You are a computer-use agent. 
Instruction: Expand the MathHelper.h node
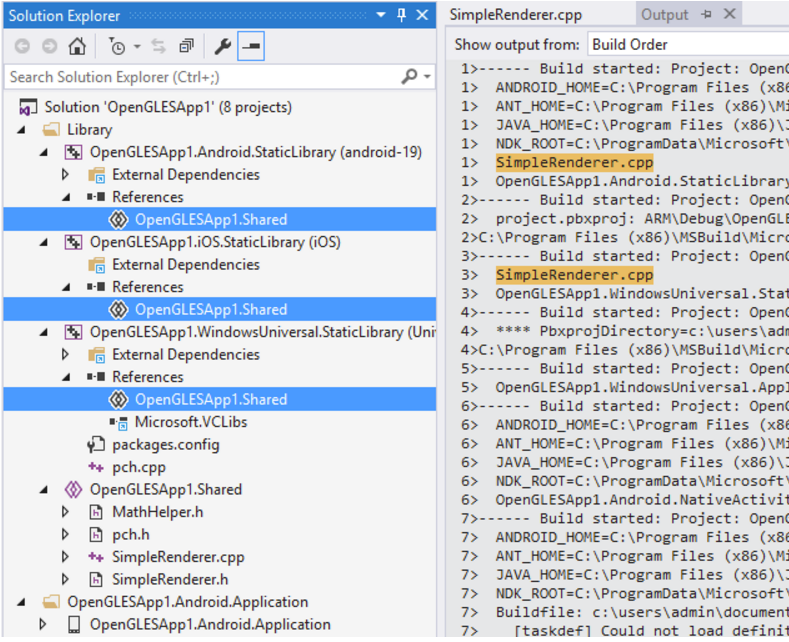66,512
